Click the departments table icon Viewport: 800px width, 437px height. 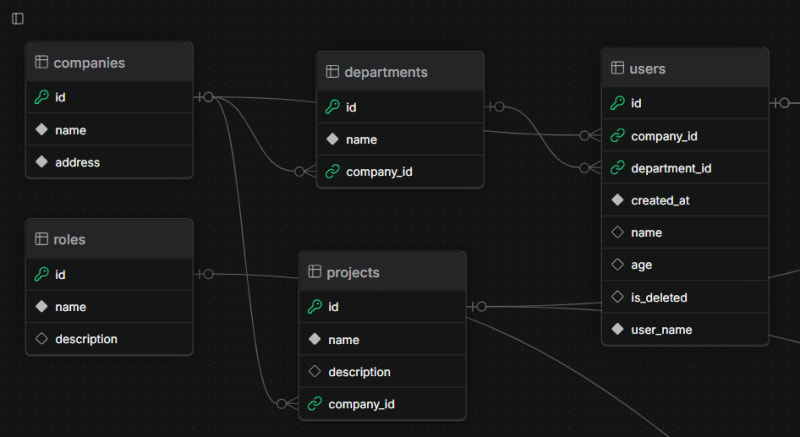pyautogui.click(x=333, y=72)
